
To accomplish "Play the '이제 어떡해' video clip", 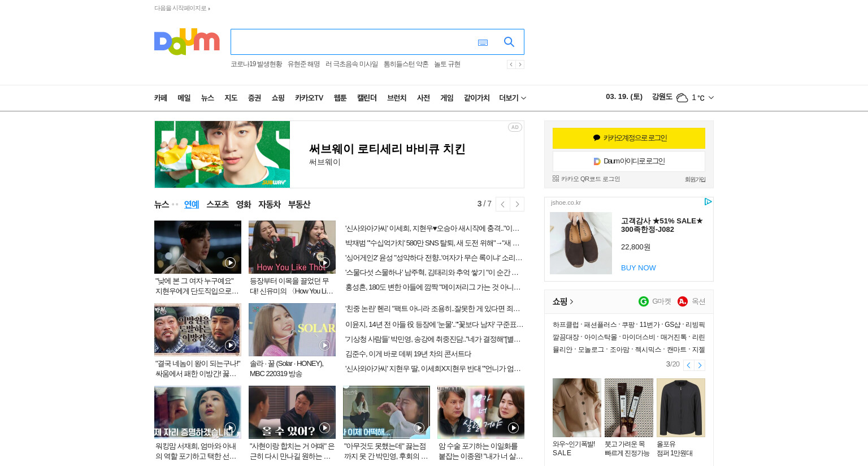I will point(387,412).
